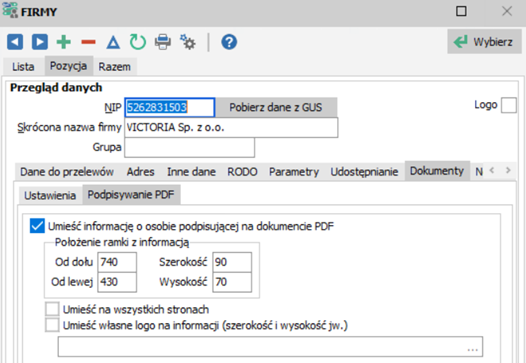The image size is (526, 363).
Task: Click the FIRMY window app icon
Action: (x=10, y=10)
